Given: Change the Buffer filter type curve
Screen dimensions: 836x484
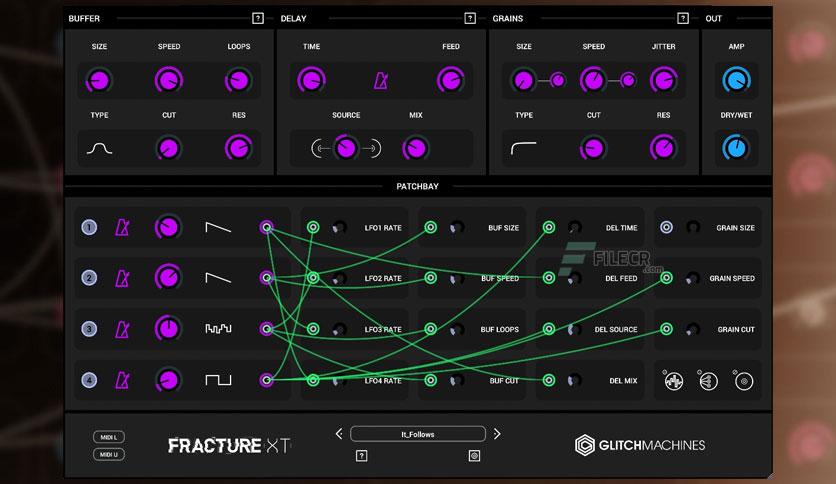Looking at the screenshot, I should click(99, 148).
